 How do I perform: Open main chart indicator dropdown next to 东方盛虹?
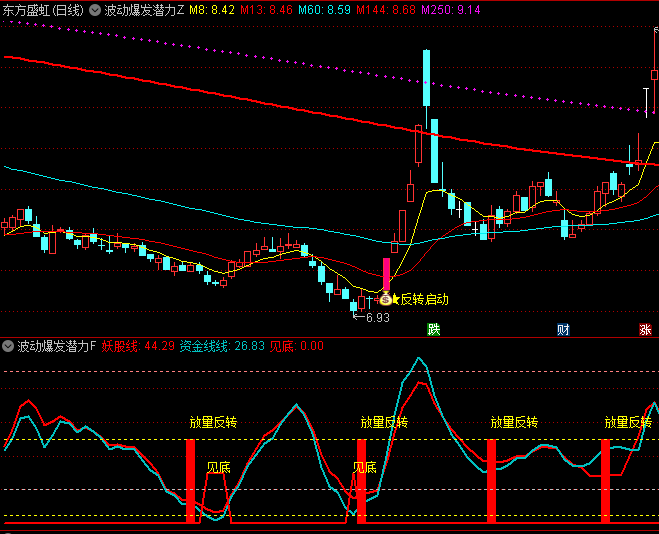click(x=95, y=10)
